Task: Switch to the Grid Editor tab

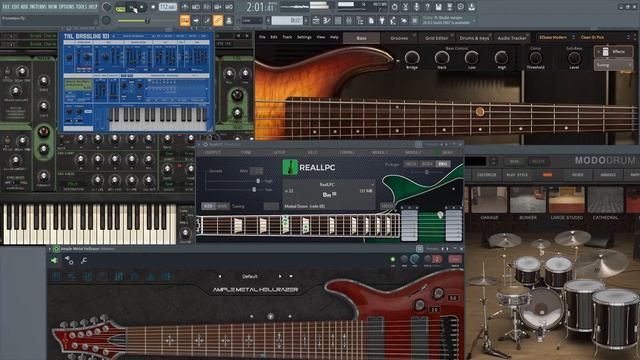Action: pyautogui.click(x=436, y=38)
